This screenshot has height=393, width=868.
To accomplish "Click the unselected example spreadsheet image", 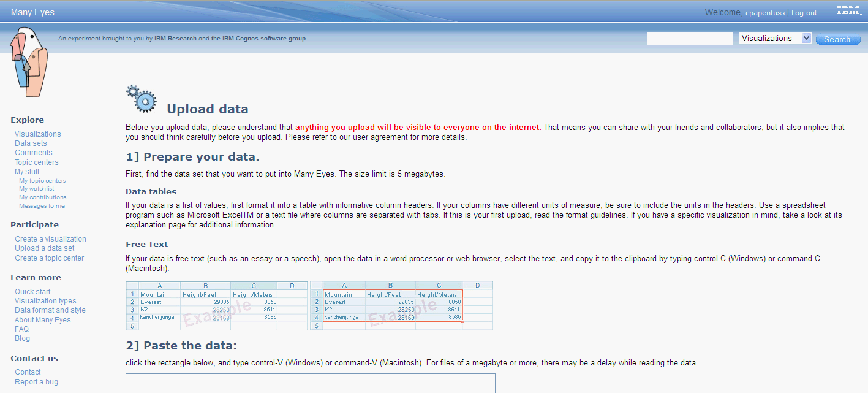I will pyautogui.click(x=217, y=305).
